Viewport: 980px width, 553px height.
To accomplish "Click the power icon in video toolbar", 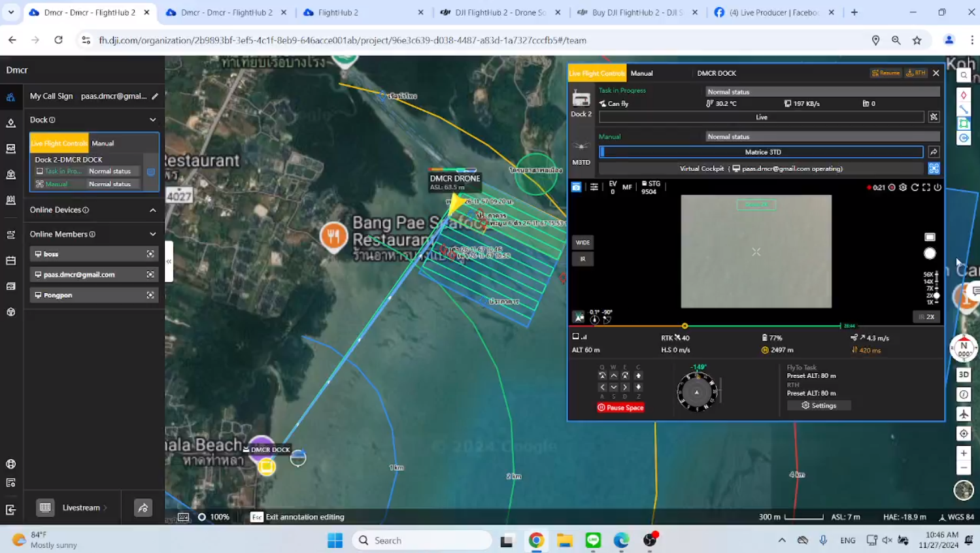I will (x=938, y=187).
